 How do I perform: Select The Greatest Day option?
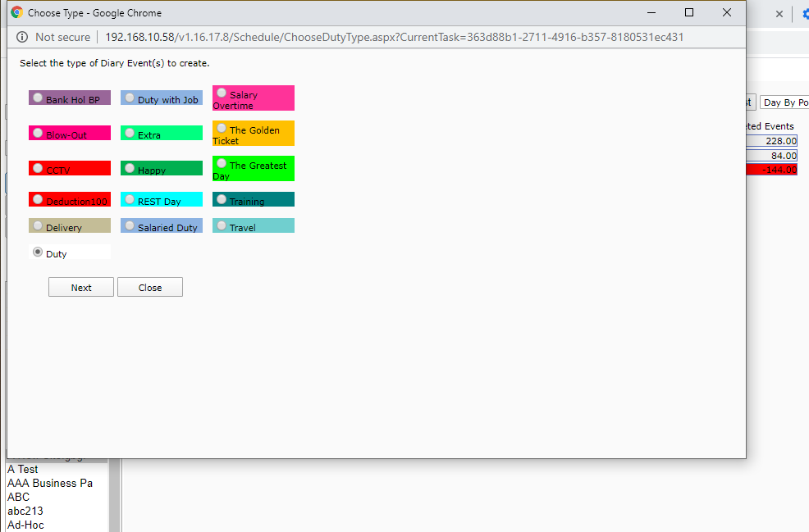point(222,164)
